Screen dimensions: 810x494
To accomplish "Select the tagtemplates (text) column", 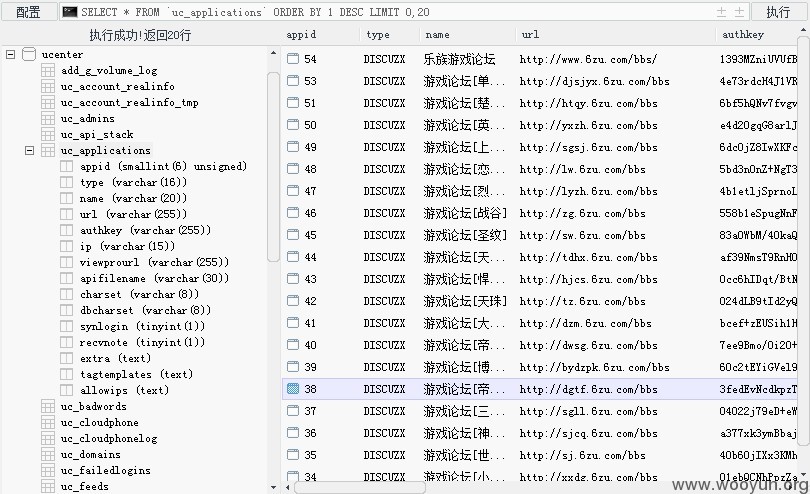I will point(136,375).
